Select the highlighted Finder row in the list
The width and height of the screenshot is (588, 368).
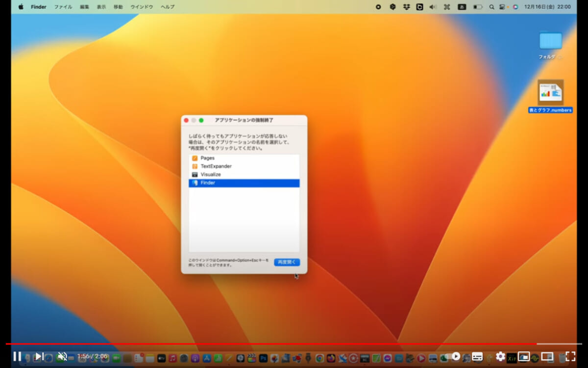[244, 183]
